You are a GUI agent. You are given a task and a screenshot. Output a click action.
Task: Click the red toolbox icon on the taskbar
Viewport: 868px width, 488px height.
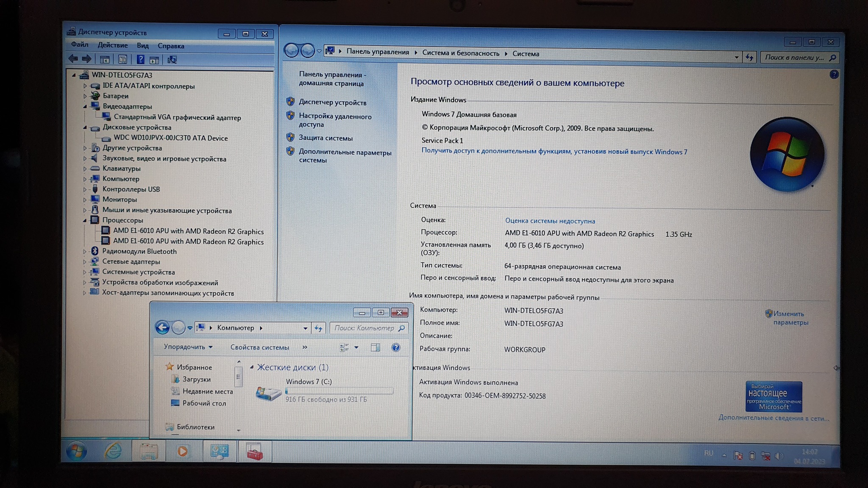[x=254, y=452]
